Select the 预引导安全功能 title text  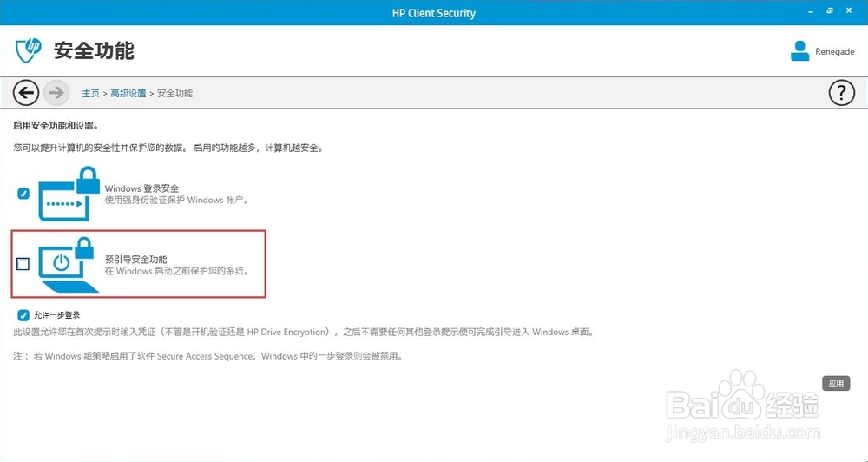pos(136,260)
